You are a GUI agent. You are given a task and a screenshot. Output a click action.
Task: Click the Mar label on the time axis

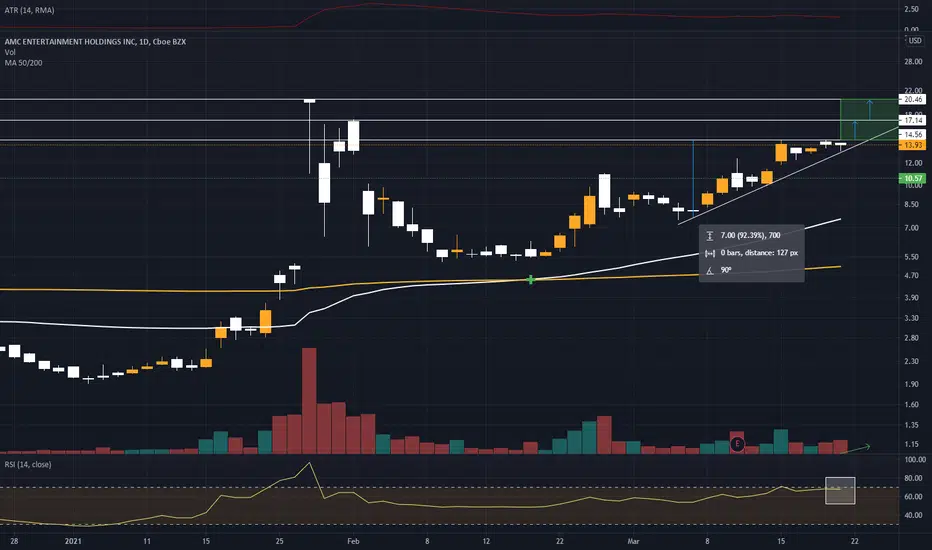(633, 541)
